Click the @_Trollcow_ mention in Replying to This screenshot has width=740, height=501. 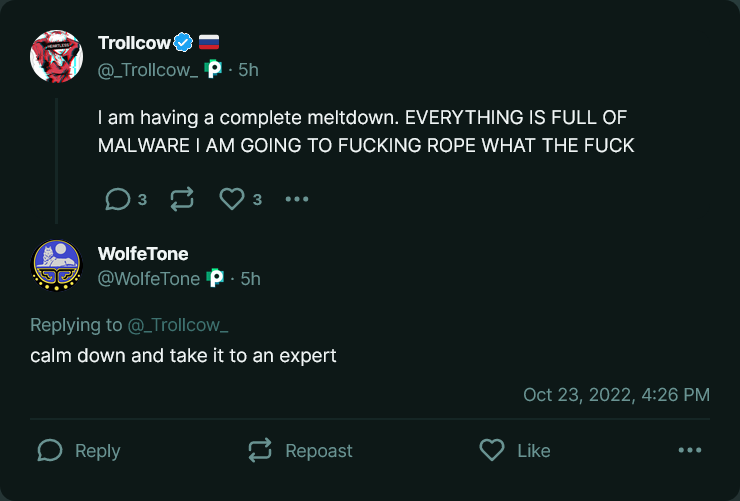pyautogui.click(x=178, y=325)
